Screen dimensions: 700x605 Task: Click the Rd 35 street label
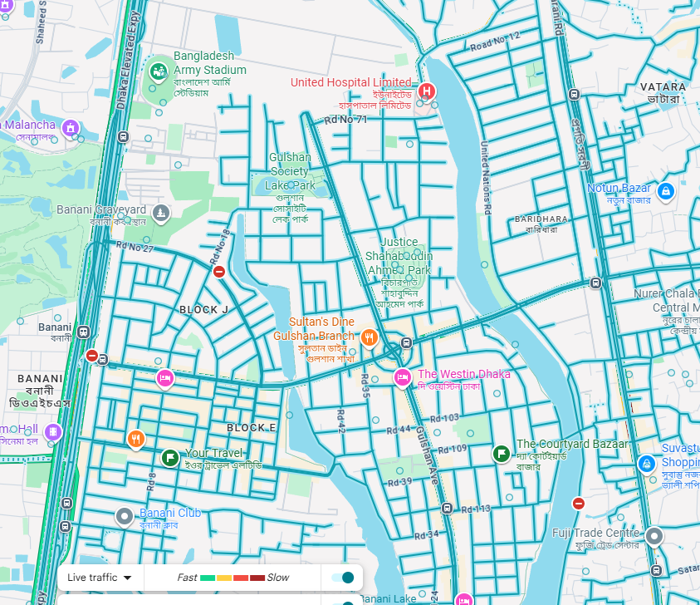(x=365, y=386)
